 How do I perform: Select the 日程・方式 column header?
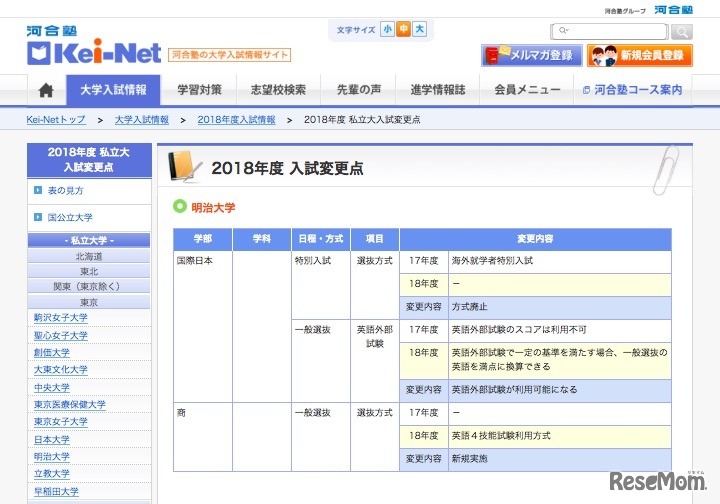321,239
